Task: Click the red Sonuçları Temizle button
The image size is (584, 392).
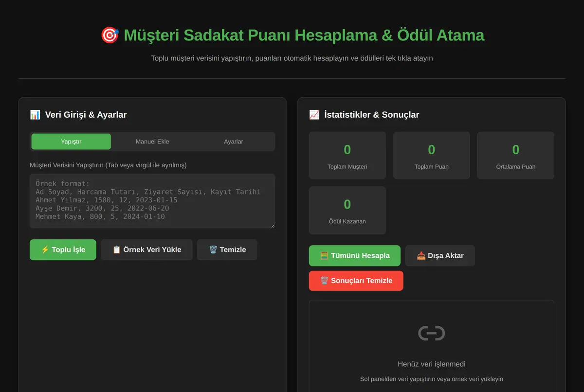Action: tap(356, 281)
